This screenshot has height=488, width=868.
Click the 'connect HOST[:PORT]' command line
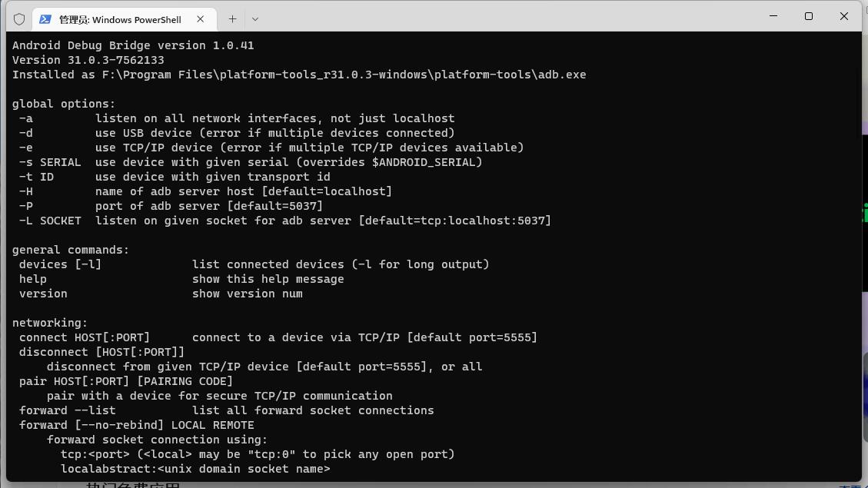pos(278,337)
